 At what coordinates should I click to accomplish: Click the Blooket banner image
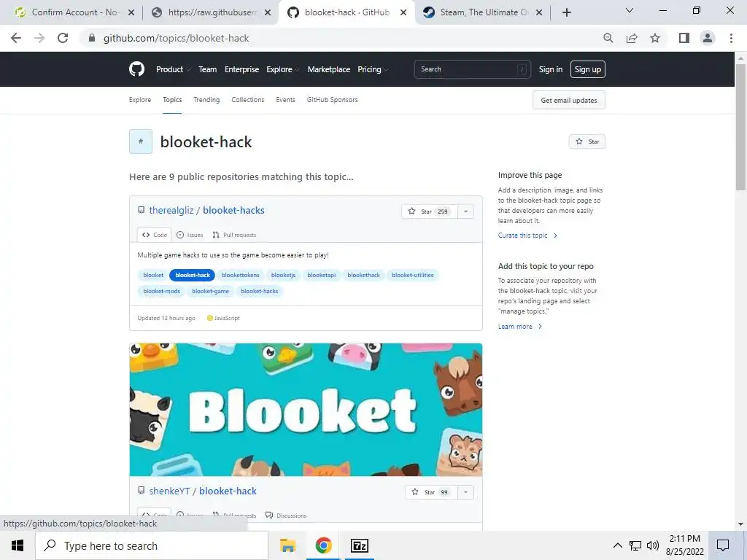pyautogui.click(x=306, y=410)
